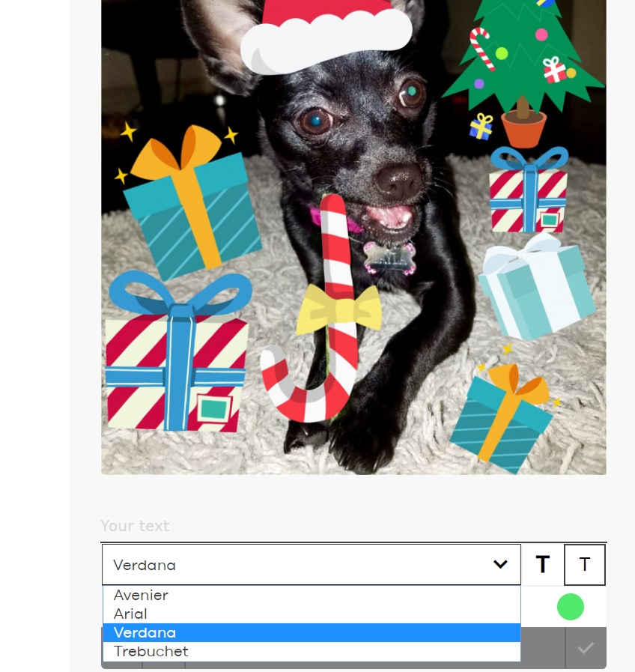Select large striped gift with blue bow
The width and height of the screenshot is (635, 672).
177,352
